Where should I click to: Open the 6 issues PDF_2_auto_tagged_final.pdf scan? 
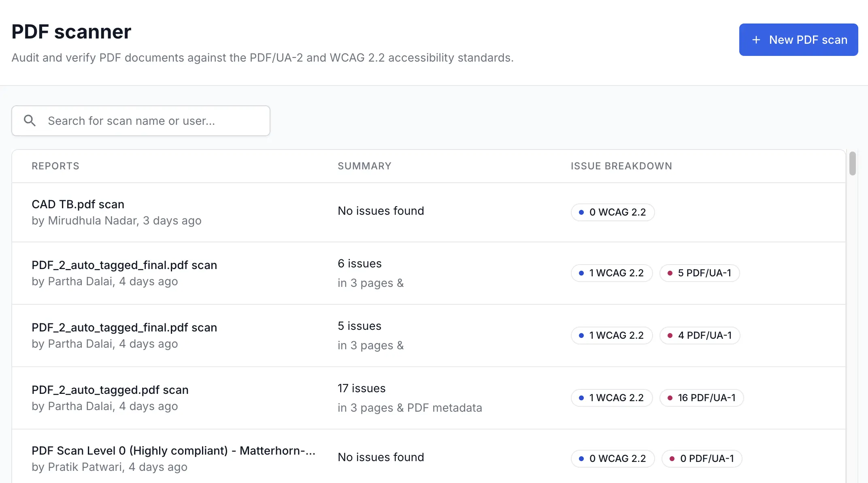click(124, 265)
